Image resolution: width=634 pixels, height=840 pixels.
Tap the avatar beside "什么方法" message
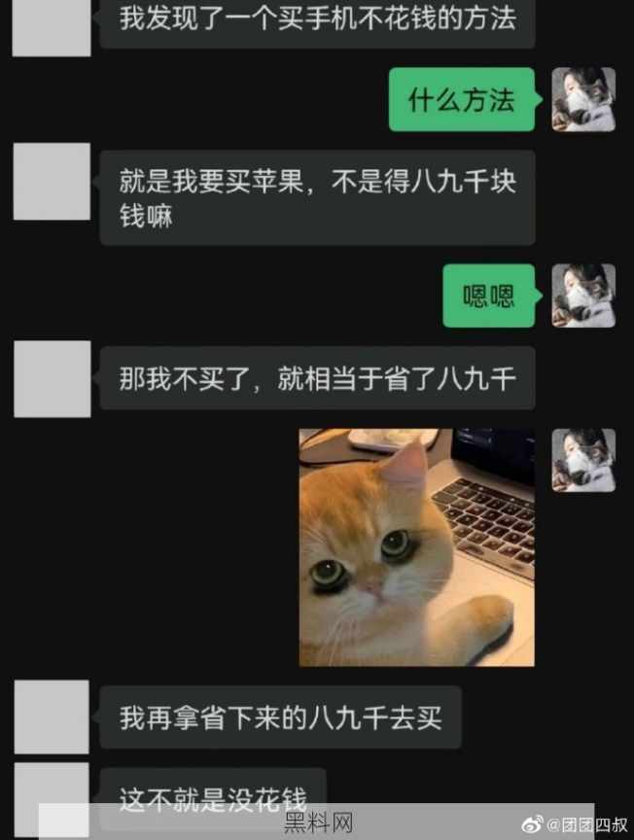coord(583,99)
